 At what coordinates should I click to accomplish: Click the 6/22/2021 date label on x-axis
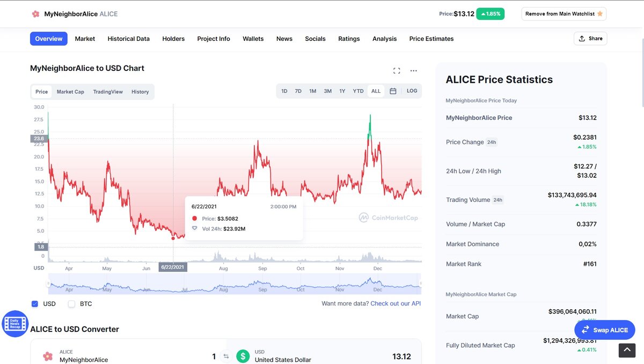pyautogui.click(x=173, y=267)
